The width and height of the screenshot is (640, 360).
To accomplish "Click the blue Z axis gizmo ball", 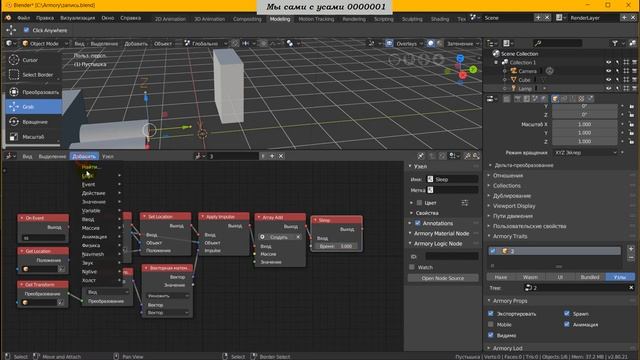I will click(x=460, y=58).
